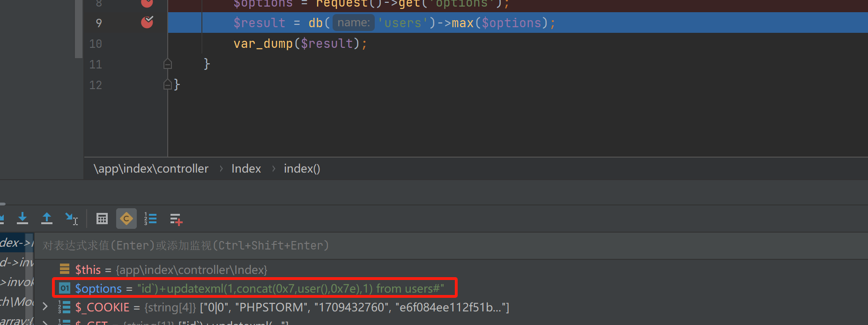
Task: Click the Step Into down-arrow icon
Action: (22, 219)
